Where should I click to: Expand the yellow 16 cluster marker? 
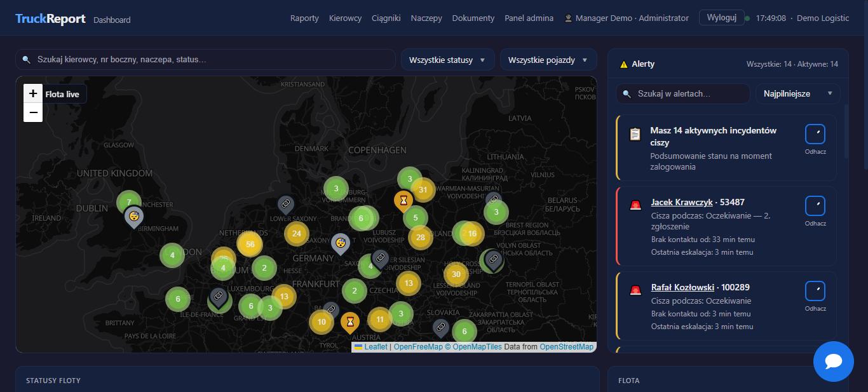click(x=472, y=233)
